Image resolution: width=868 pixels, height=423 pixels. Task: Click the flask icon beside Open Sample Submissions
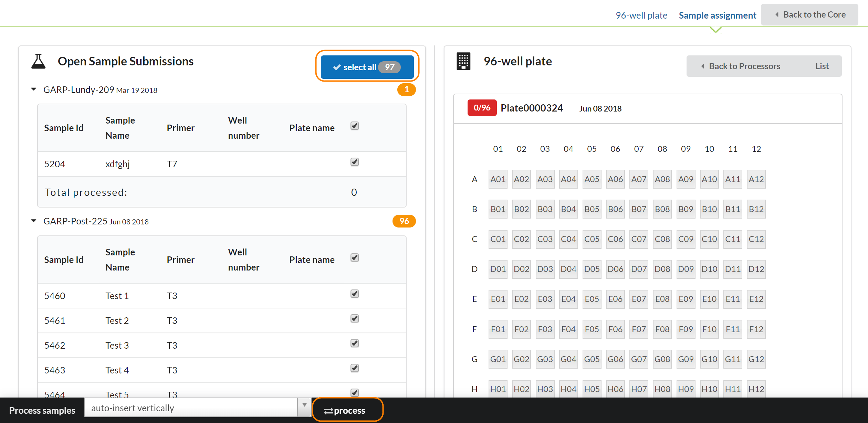click(38, 61)
